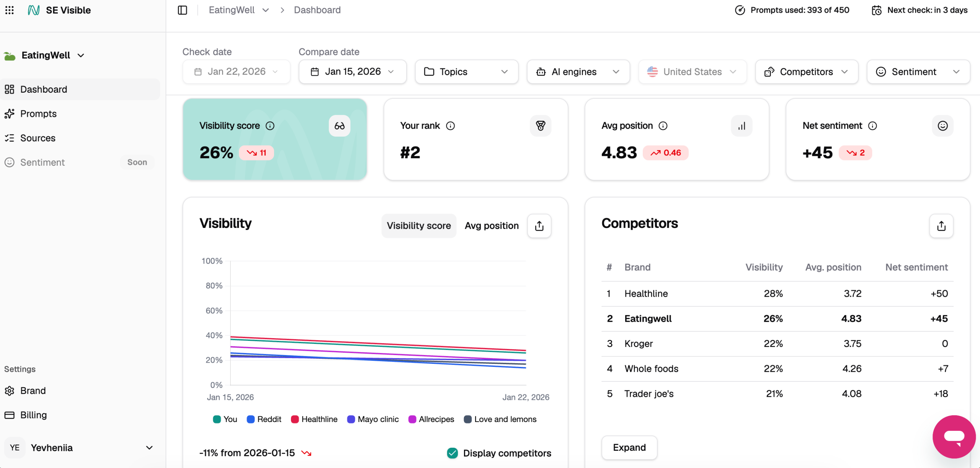
Task: Toggle the Display competitors checkbox
Action: [x=452, y=453]
